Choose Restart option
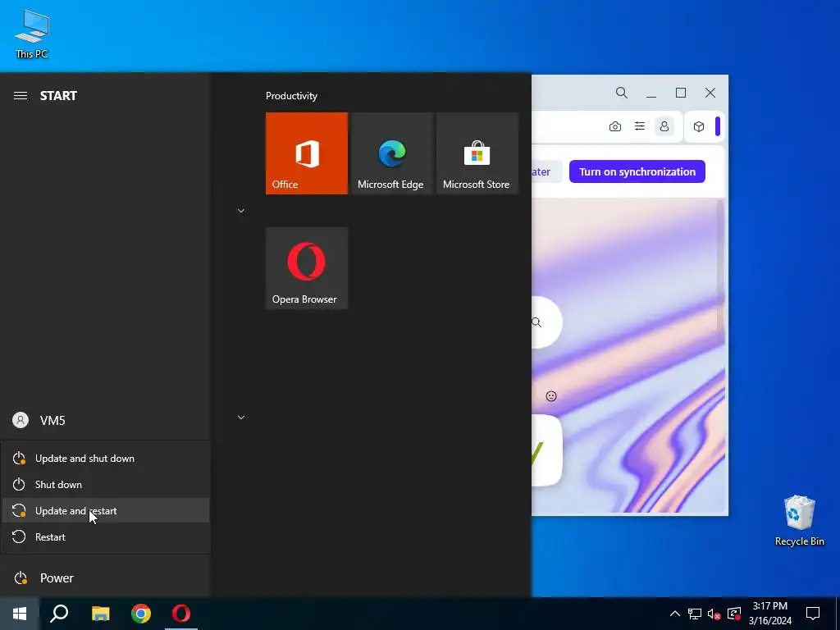The width and height of the screenshot is (840, 630). pyautogui.click(x=105, y=536)
